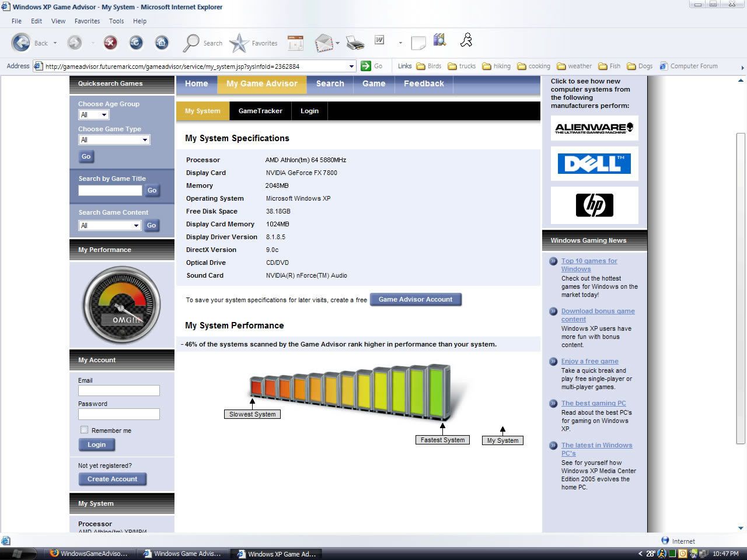Switch to WindowsGameAdviso Firefox taskbar item

point(89,554)
